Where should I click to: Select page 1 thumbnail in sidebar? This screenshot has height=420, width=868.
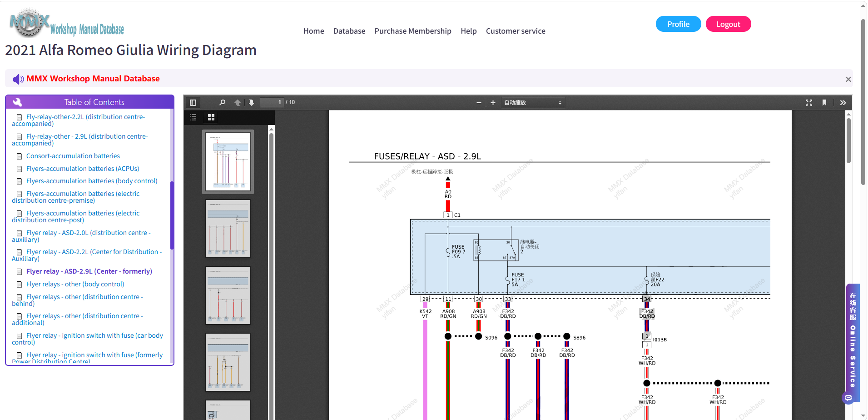(228, 162)
